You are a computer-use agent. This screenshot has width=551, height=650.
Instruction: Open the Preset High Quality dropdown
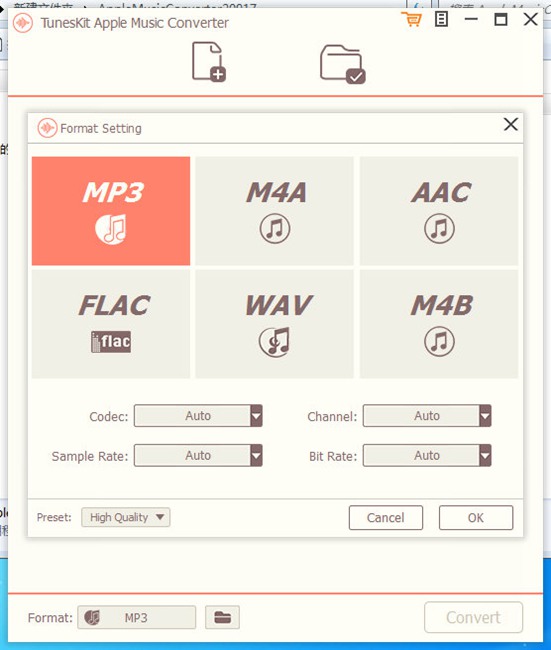coord(126,517)
